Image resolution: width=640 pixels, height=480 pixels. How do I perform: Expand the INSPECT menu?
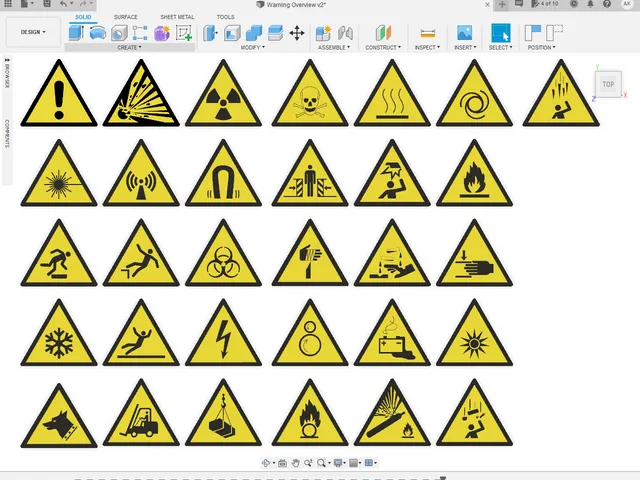(427, 48)
